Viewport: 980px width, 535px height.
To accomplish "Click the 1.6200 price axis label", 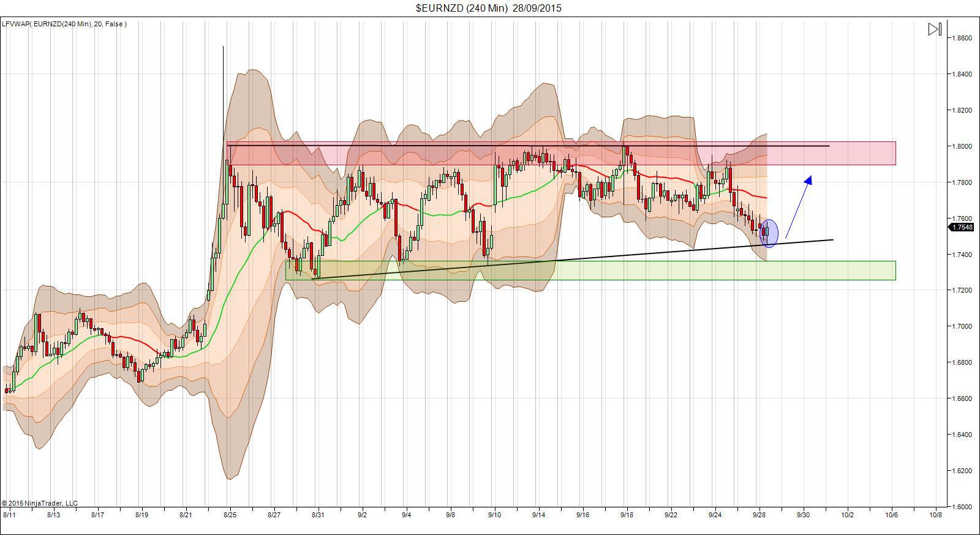I will click(x=962, y=471).
